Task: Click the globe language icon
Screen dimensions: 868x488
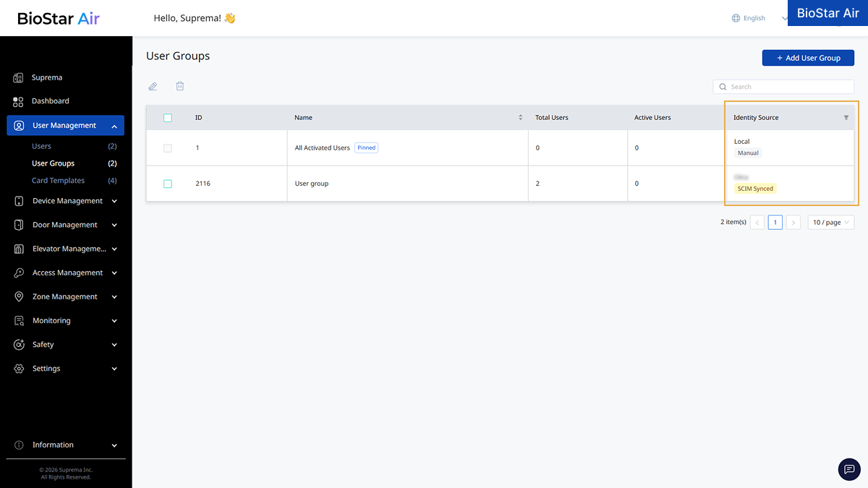Action: click(736, 18)
